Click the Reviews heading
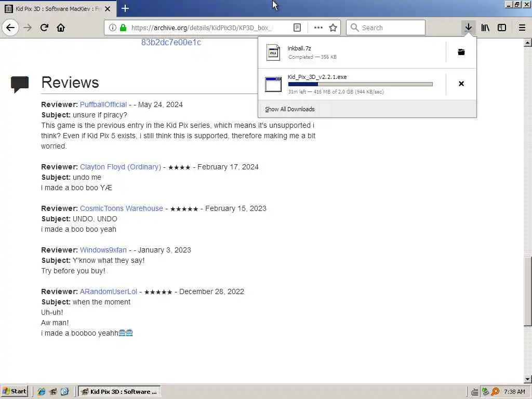The height and width of the screenshot is (399, 532). [x=70, y=83]
